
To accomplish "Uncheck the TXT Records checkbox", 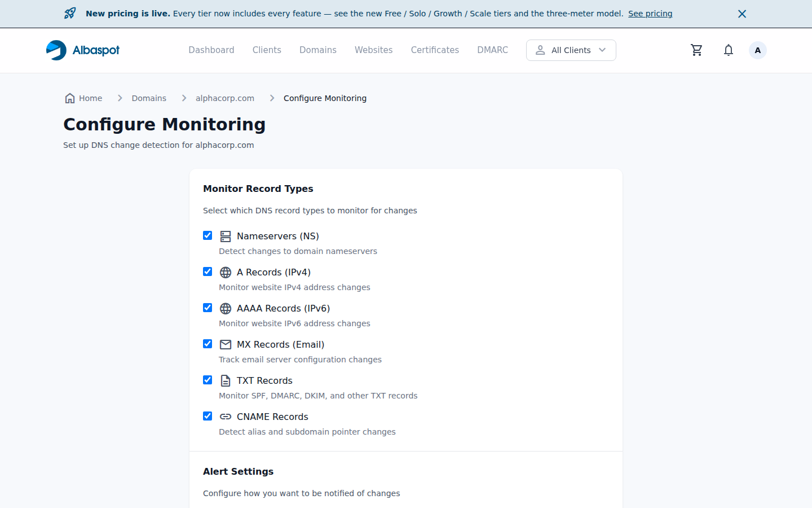I will click(208, 380).
